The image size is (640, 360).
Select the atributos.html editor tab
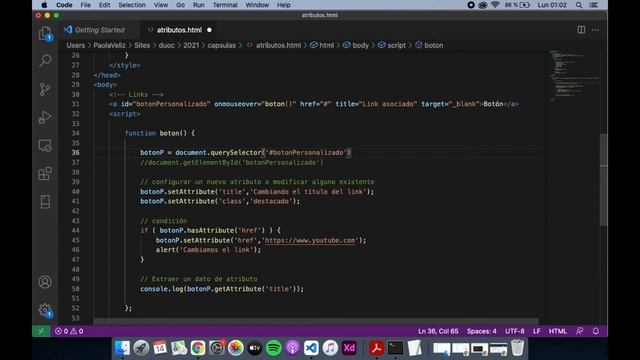point(179,30)
